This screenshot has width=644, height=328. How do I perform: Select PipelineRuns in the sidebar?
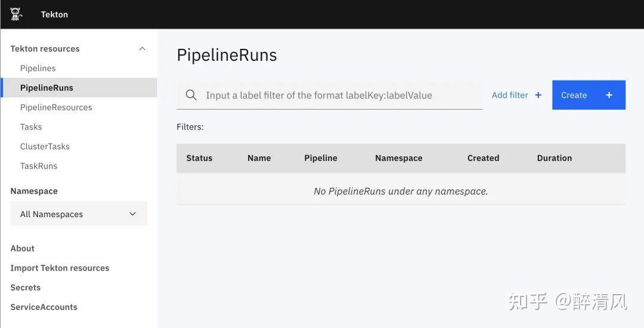(47, 88)
